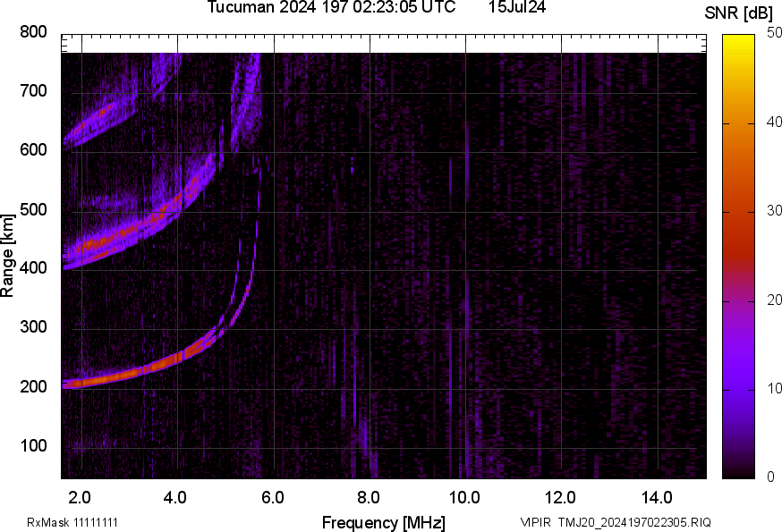Click the SNR colorbar gradient
The height and width of the screenshot is (532, 782).
point(739,257)
